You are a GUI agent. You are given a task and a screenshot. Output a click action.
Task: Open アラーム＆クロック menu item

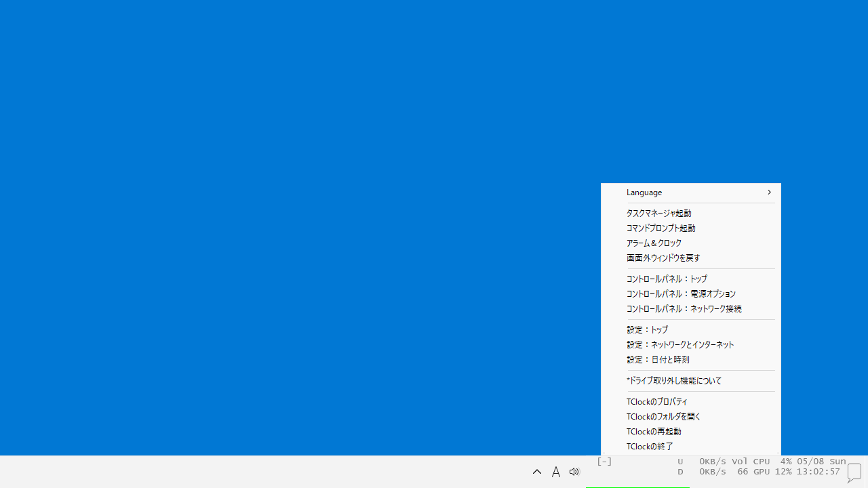690,243
